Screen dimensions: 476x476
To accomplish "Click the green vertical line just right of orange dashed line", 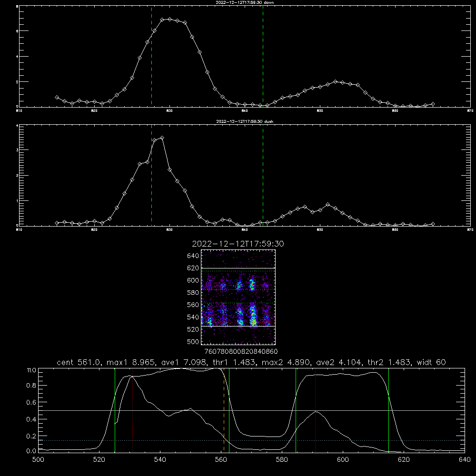I will pyautogui.click(x=229, y=410).
